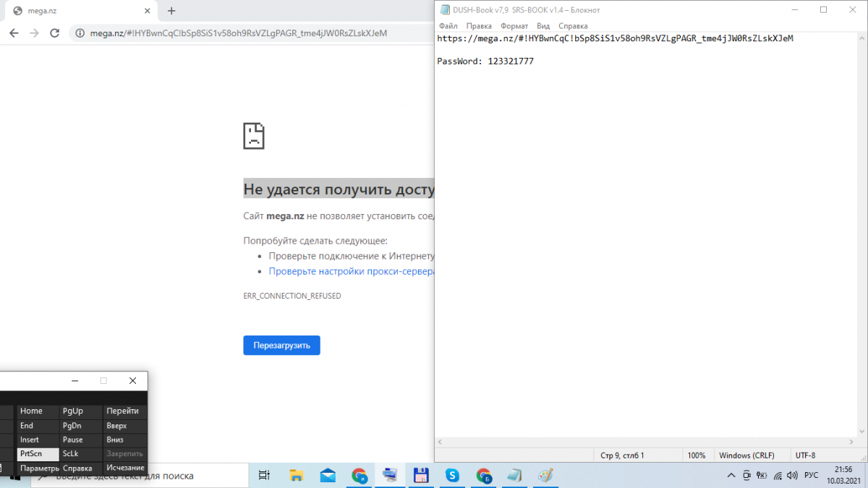The height and width of the screenshot is (488, 868).
Task: Click the ScLk key on the on-screen keyboard
Action: (x=80, y=454)
